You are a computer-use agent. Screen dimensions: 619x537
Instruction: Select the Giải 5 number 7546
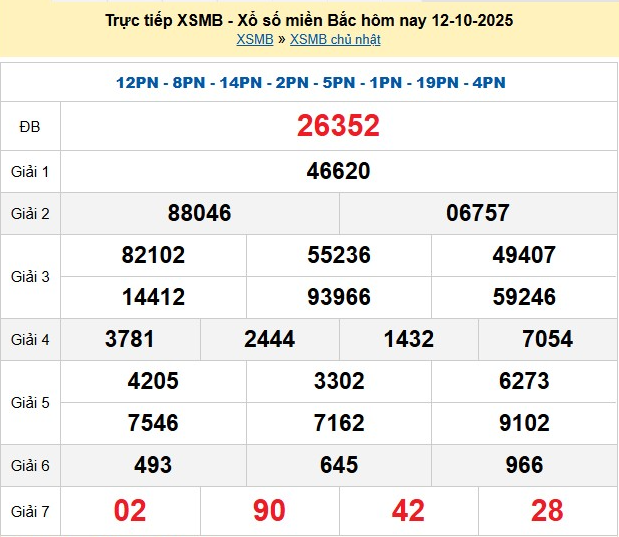click(x=153, y=423)
